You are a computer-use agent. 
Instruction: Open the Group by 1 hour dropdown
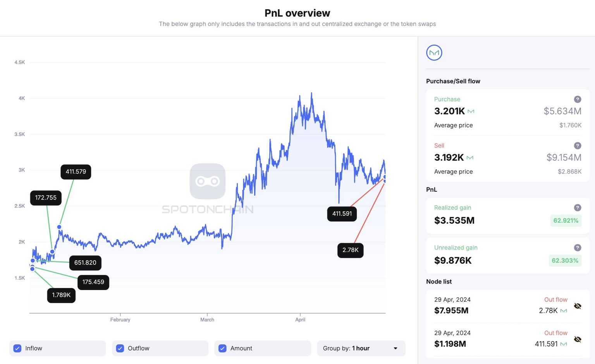click(361, 348)
